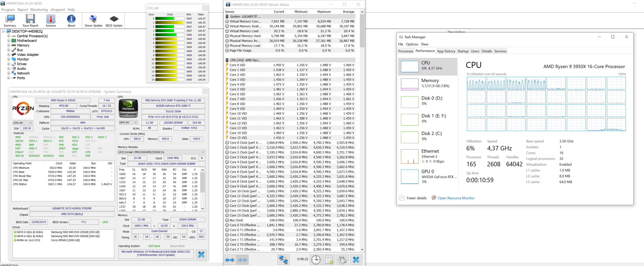Open the Monitoring menu
The height and width of the screenshot is (266, 644).
[x=39, y=10]
